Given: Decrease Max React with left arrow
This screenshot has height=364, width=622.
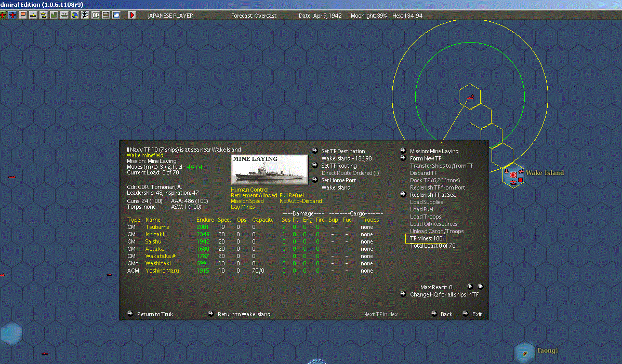Looking at the screenshot, I should click(x=470, y=286).
